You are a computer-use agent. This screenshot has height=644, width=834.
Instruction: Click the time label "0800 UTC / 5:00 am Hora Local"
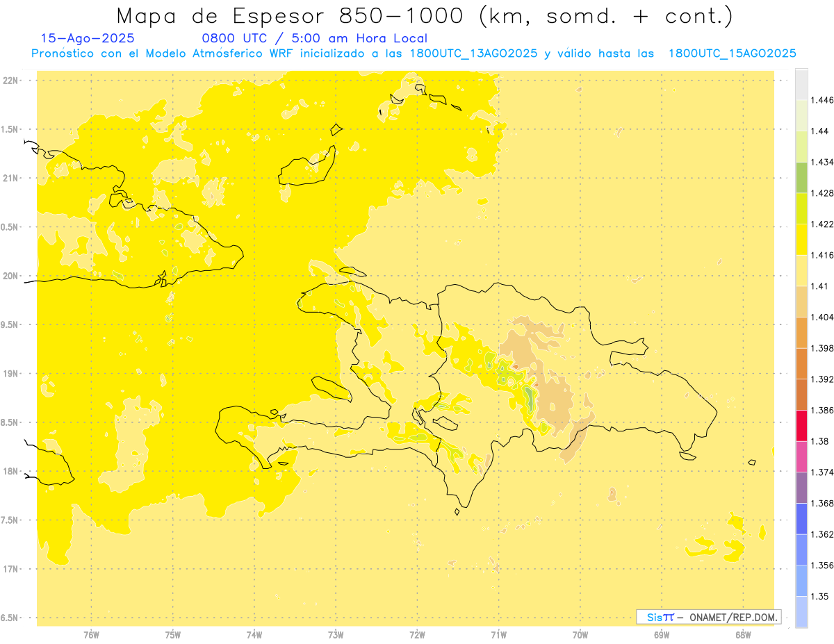point(314,39)
